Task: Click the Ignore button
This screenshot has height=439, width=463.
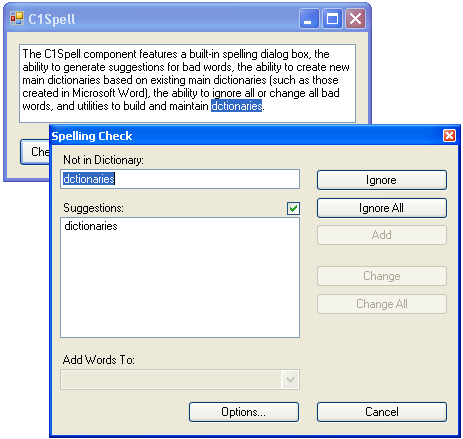Action: [382, 180]
